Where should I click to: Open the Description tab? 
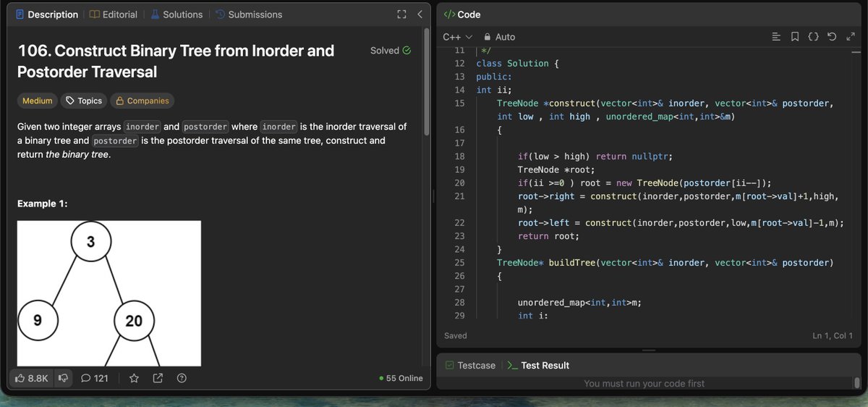(x=47, y=14)
